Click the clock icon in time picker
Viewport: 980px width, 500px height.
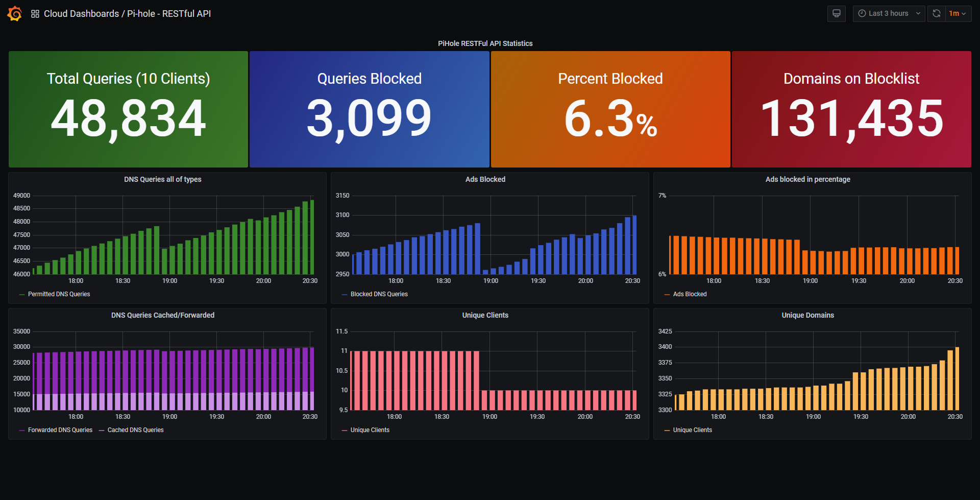(862, 14)
